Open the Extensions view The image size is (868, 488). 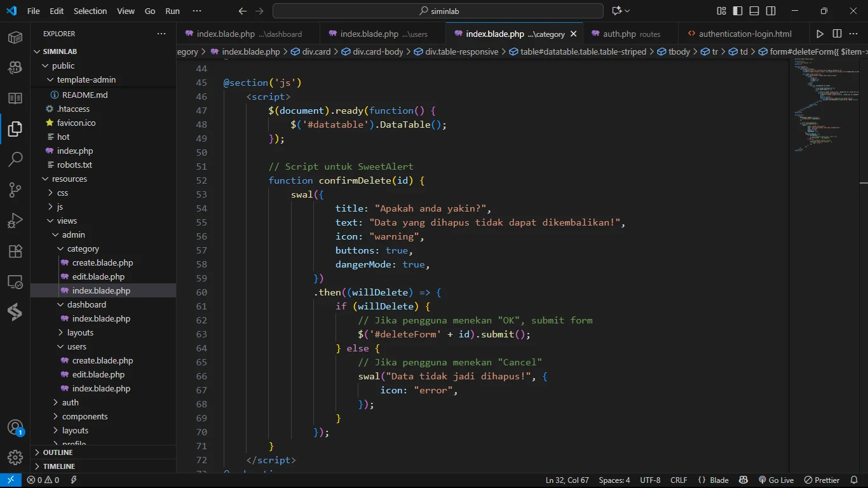click(15, 251)
